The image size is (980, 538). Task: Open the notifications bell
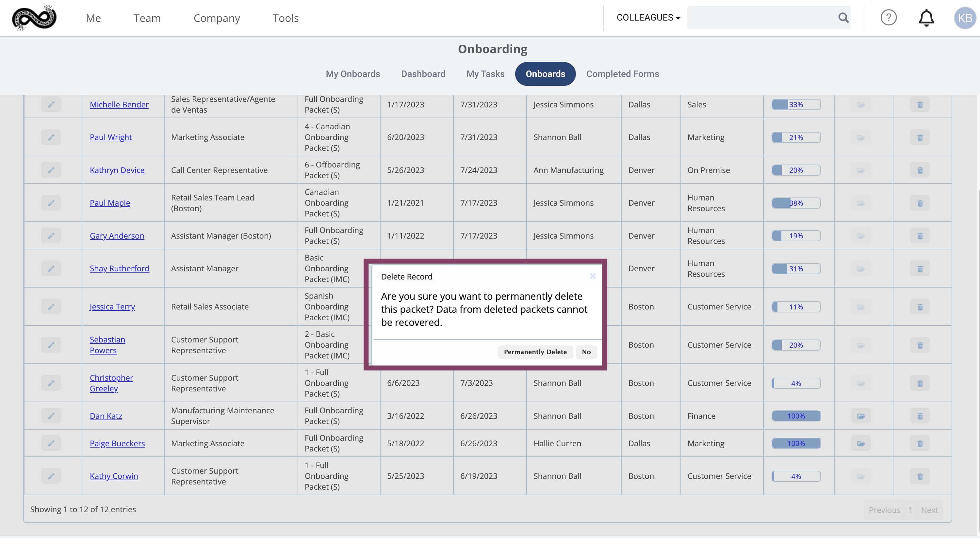pyautogui.click(x=926, y=18)
